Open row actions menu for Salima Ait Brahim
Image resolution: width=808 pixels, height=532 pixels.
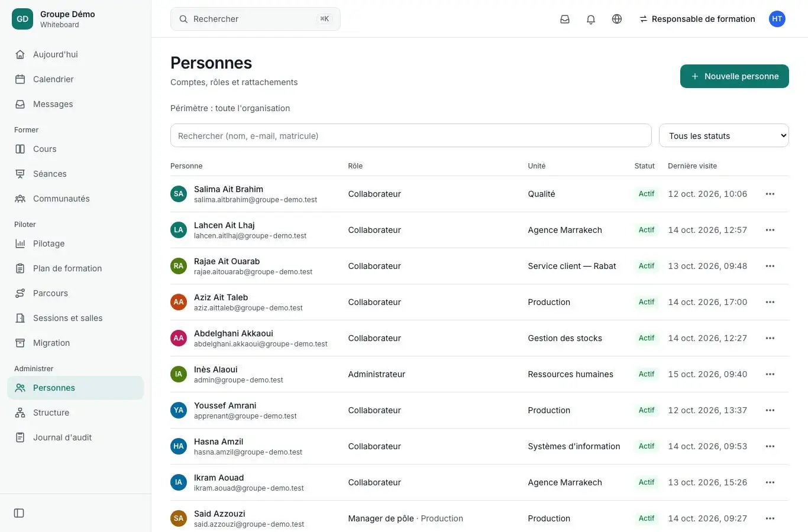point(770,194)
